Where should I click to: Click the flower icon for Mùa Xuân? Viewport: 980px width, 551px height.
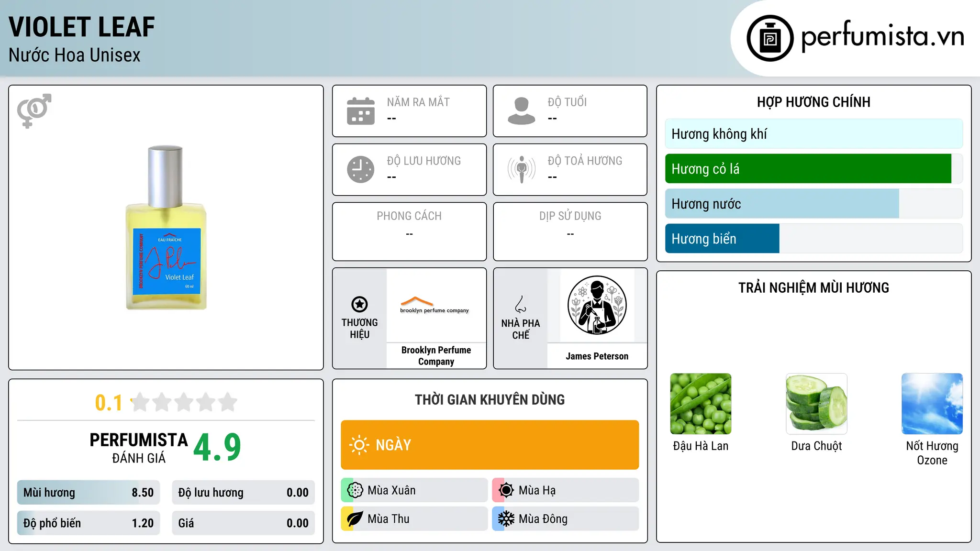[x=355, y=490]
